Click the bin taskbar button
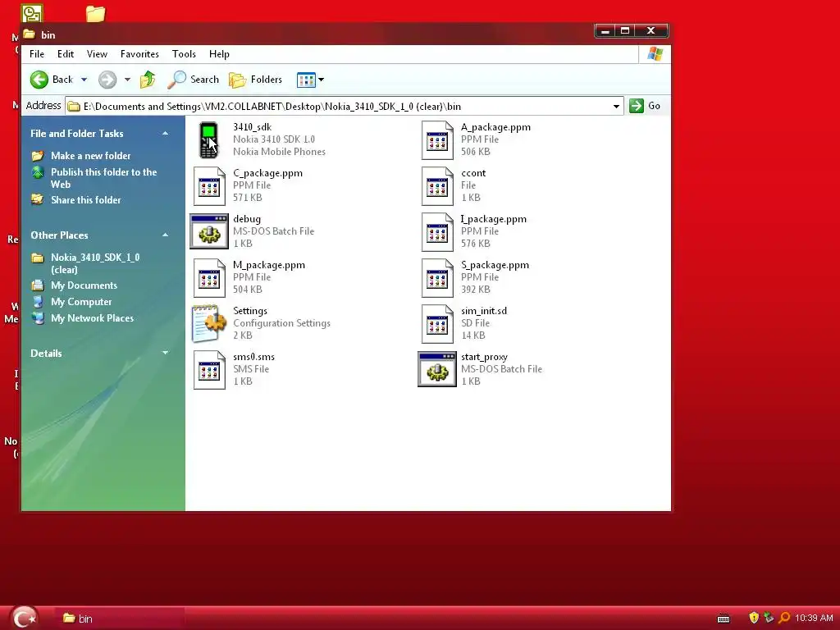Screen dimensions: 840x630 (x=121, y=619)
